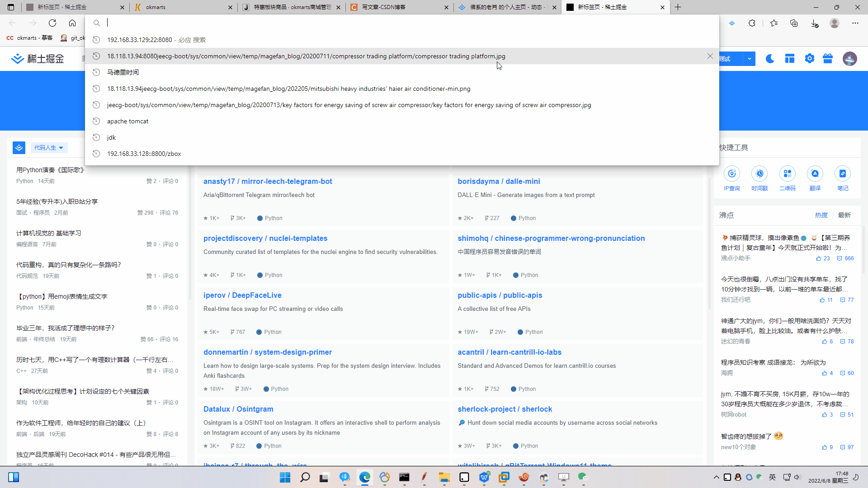Click the browser Extensions puzzle icon

coord(752,23)
